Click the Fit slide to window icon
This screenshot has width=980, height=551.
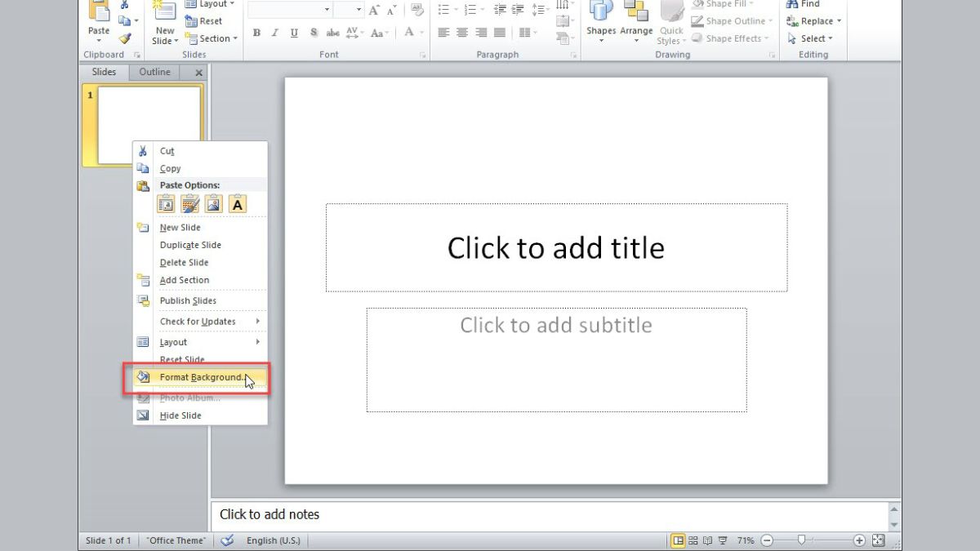click(x=878, y=540)
